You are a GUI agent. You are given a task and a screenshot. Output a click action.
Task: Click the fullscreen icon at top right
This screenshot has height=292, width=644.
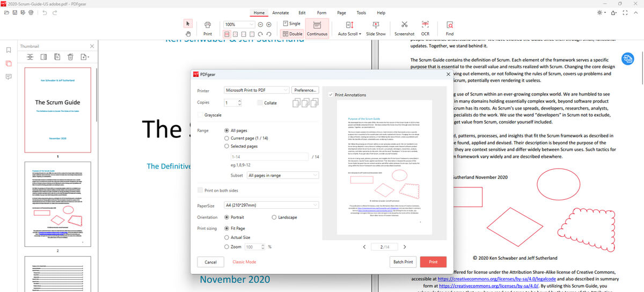pyautogui.click(x=625, y=12)
